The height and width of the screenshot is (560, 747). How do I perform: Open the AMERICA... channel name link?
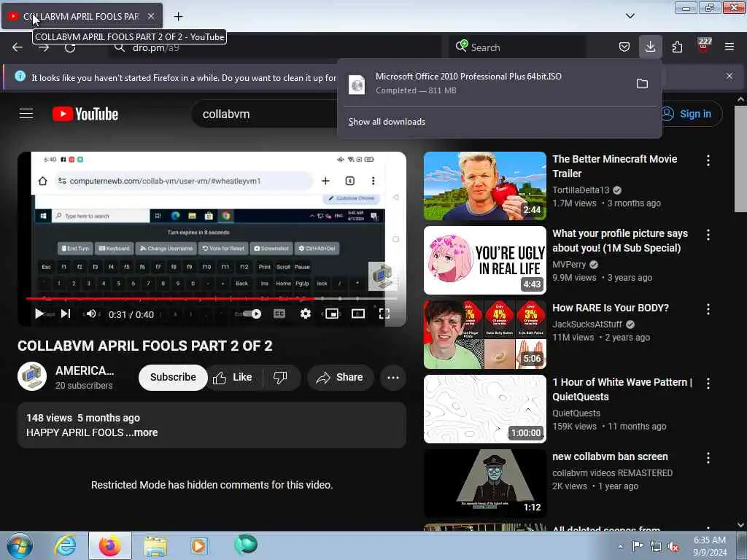click(x=85, y=370)
